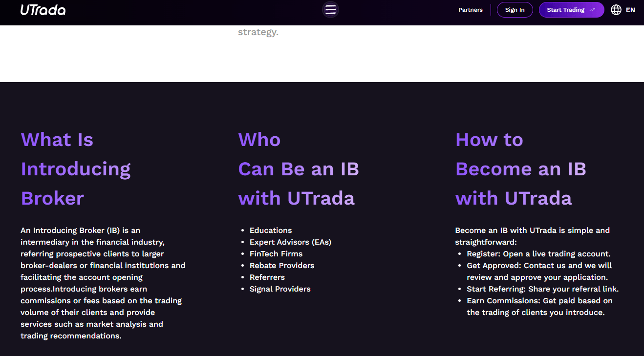Click "Register: Open a live trading account."
The height and width of the screenshot is (356, 644).
pyautogui.click(x=538, y=254)
